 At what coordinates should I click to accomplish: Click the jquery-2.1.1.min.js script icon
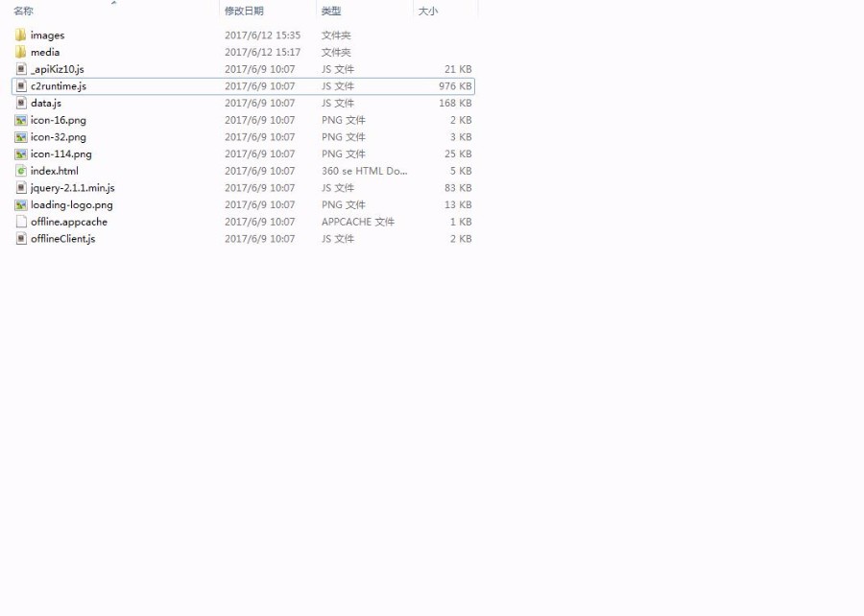(x=21, y=188)
